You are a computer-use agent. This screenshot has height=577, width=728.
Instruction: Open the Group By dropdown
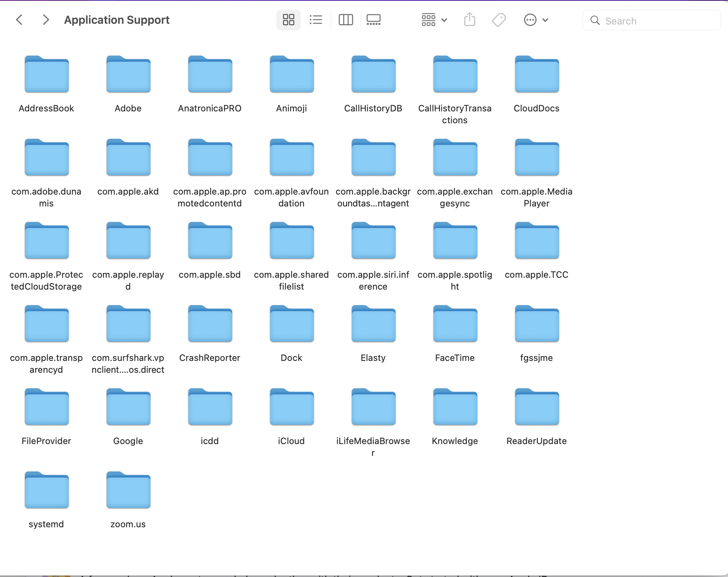433,20
